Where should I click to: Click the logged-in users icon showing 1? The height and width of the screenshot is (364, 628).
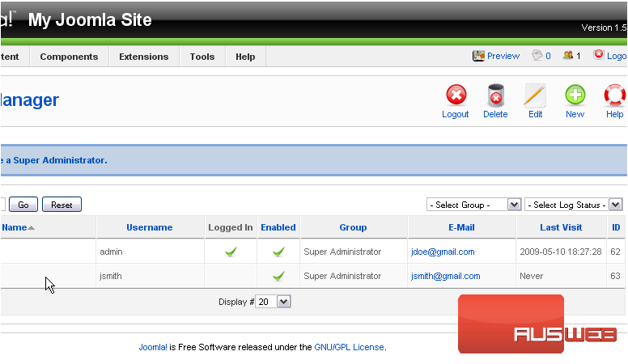tap(568, 56)
